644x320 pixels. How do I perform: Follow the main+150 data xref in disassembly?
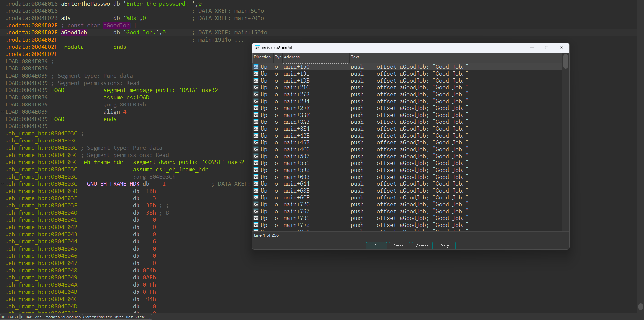251,33
